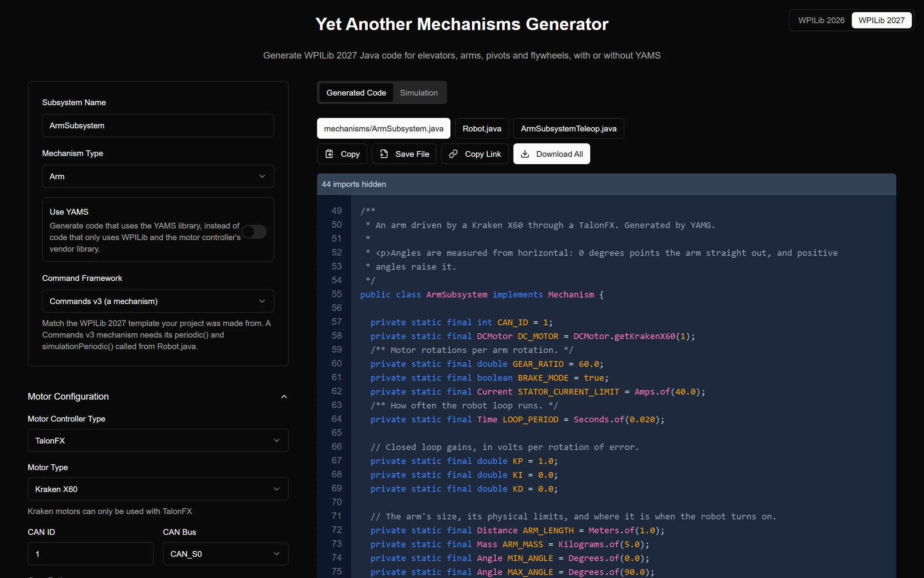Screen dimensions: 924x578
Task: Click the MAX_ANGLE declaration on line 75
Action: click(x=512, y=572)
